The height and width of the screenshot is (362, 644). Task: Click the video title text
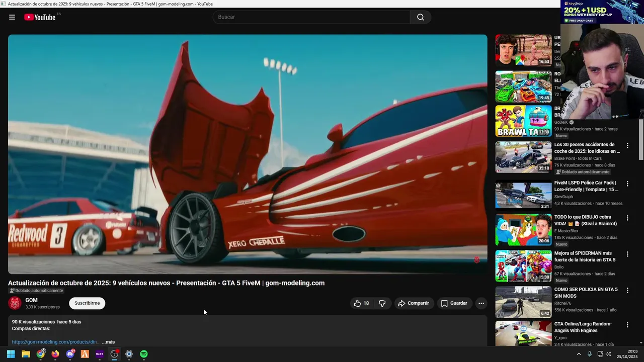(x=166, y=283)
